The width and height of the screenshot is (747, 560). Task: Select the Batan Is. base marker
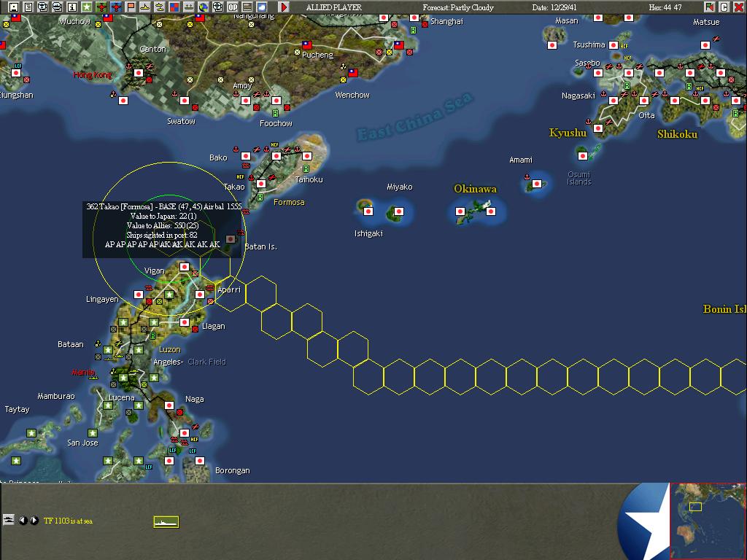pyautogui.click(x=231, y=239)
